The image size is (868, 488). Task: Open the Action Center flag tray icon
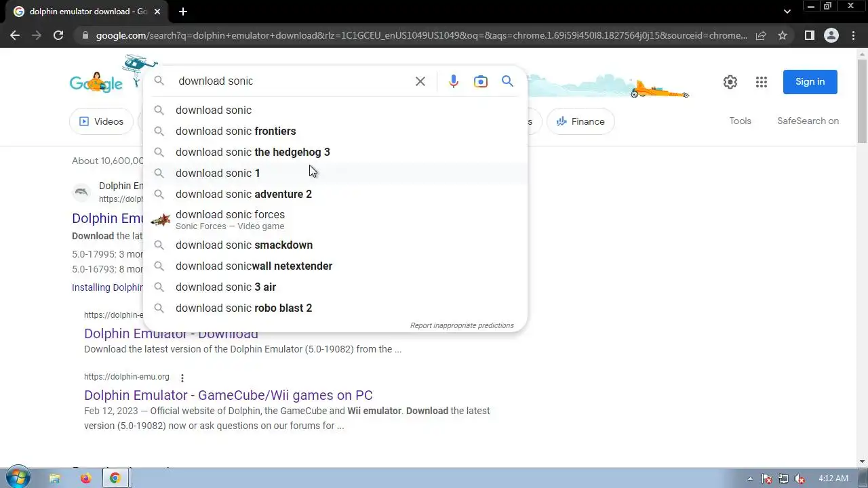767,479
